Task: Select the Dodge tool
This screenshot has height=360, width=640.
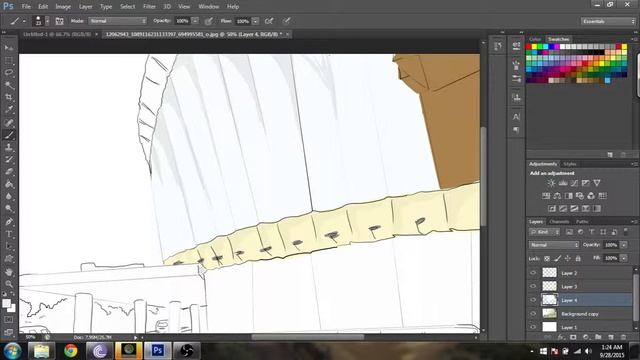Action: [9, 209]
